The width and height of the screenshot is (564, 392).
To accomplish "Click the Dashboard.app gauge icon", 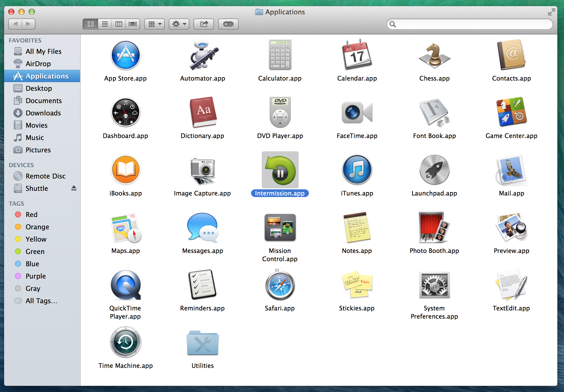I will tap(125, 112).
